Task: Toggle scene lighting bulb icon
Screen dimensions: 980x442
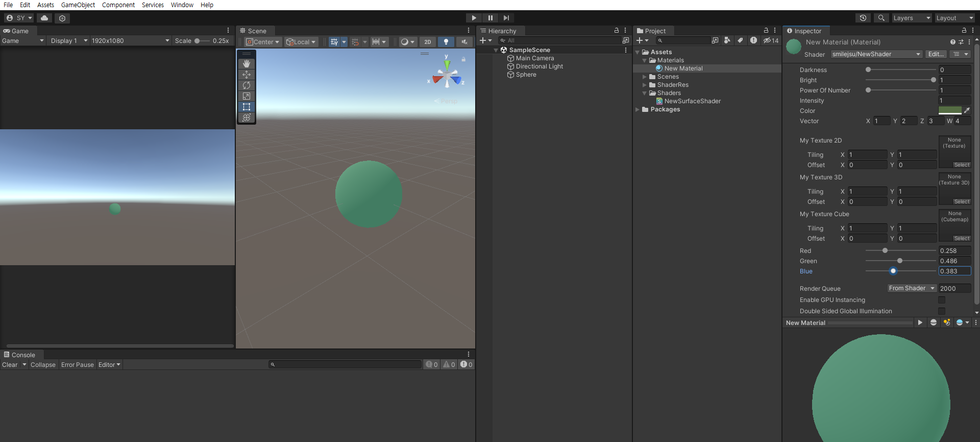Action: (446, 42)
